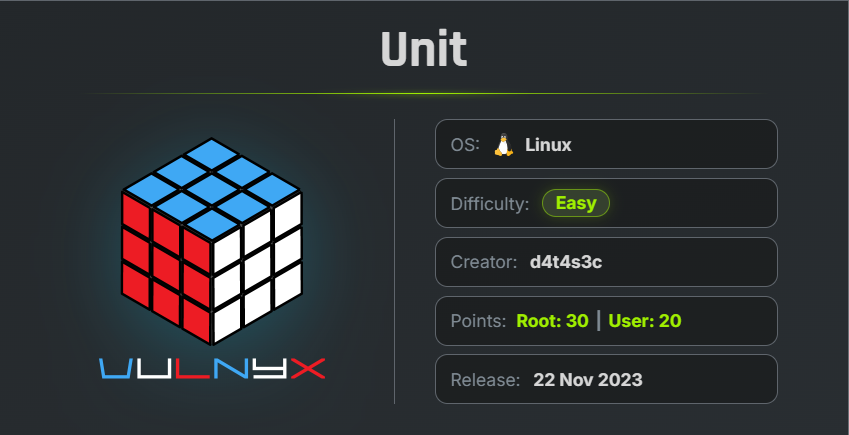Click the VULNYX wordmark logo

point(212,368)
